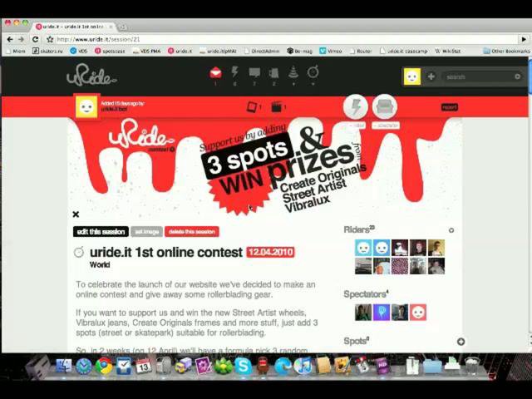Viewport: 532px width, 399px height.
Task: Click the session author's yellow smiley avatar
Action: pos(86,106)
